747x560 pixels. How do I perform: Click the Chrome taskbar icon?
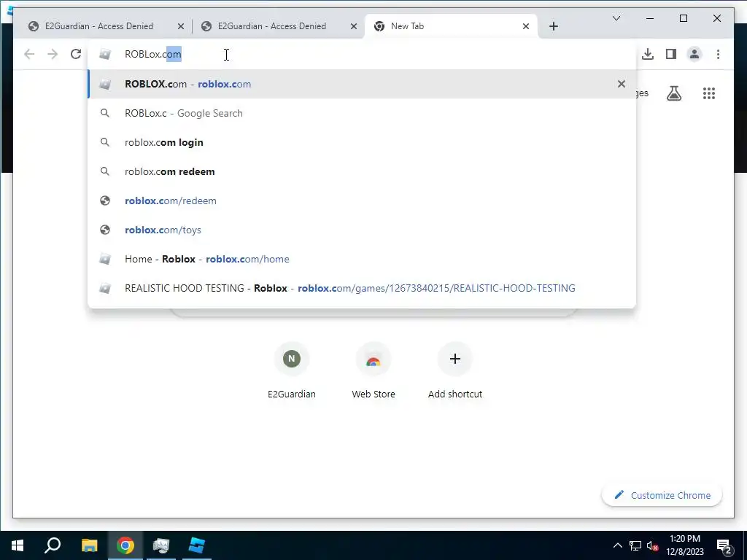[x=125, y=545]
